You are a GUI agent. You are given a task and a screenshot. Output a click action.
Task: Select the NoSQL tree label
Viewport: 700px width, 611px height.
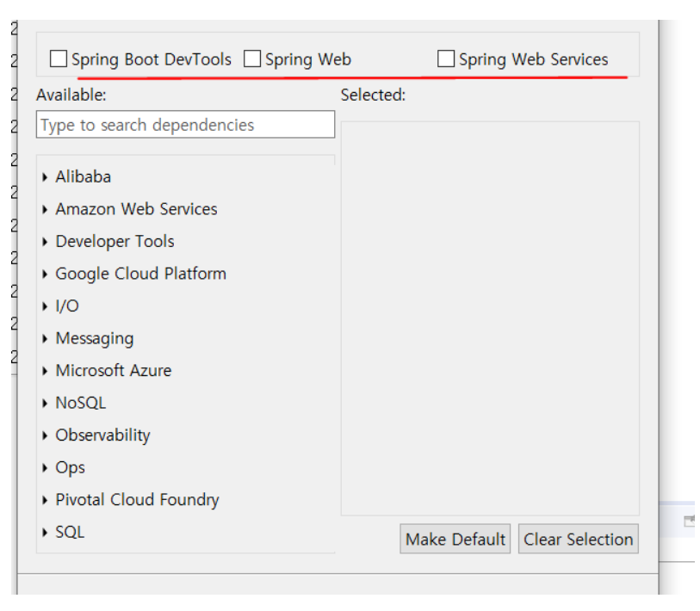click(x=80, y=403)
